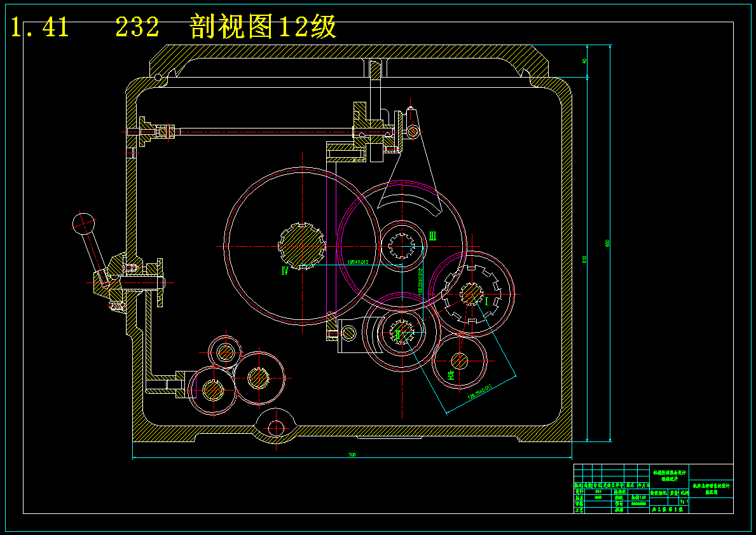
Task: Select shaft label "Ⅳ"
Action: 284,270
